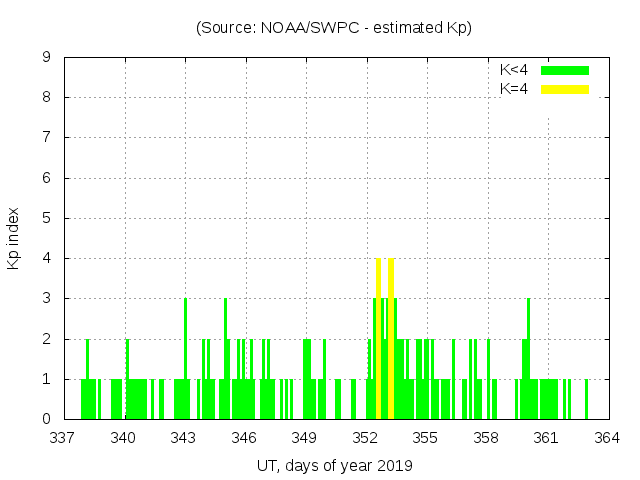This screenshot has height=480, width=640.
Task: Click the green Kp=3 bar near day 360
Action: (x=528, y=340)
